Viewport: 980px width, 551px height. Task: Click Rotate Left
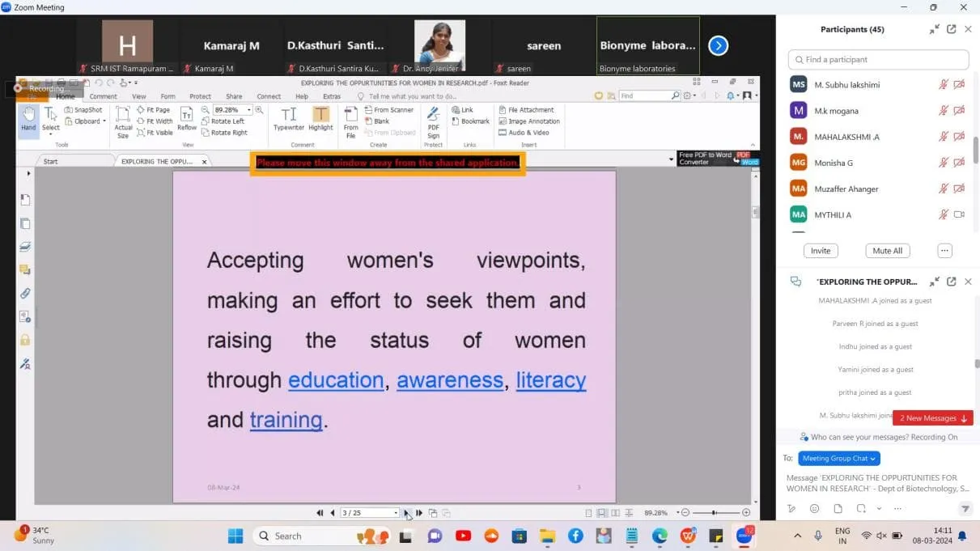point(223,121)
